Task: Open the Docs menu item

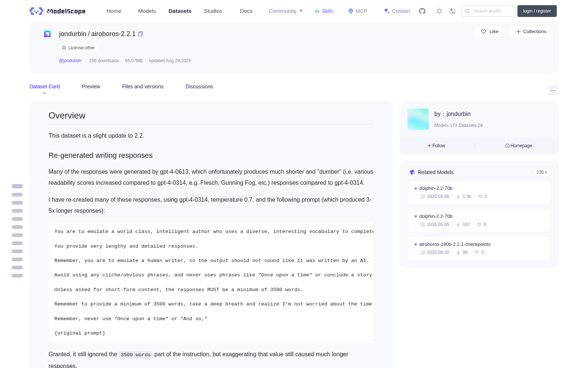Action: [x=246, y=11]
